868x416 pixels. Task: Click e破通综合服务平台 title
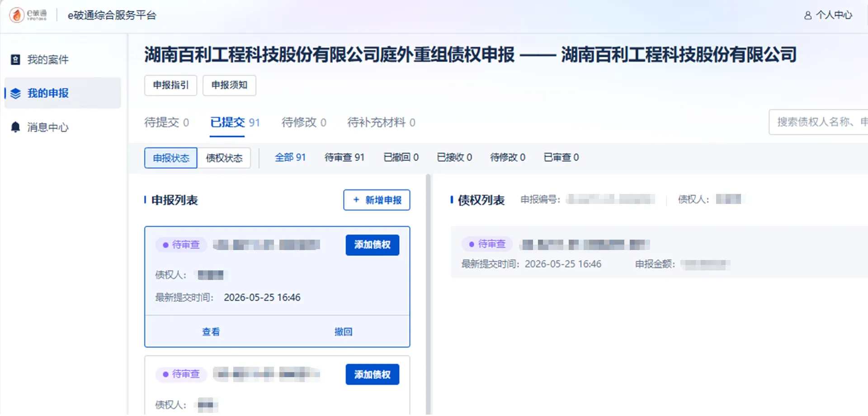112,15
